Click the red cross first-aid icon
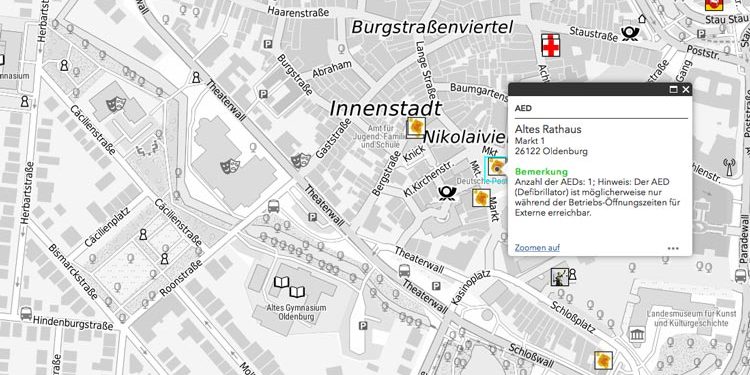The width and height of the screenshot is (750, 375). [x=551, y=45]
